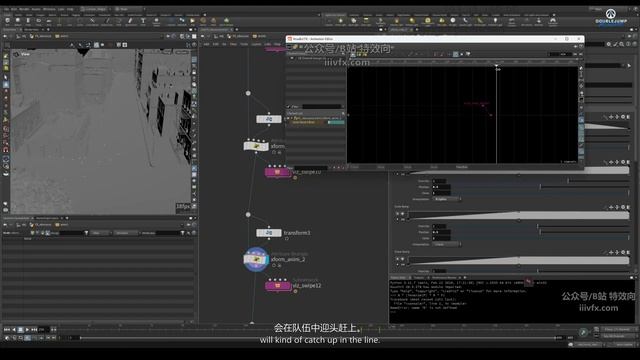Click the Box shelf tool icon

pos(7,21)
